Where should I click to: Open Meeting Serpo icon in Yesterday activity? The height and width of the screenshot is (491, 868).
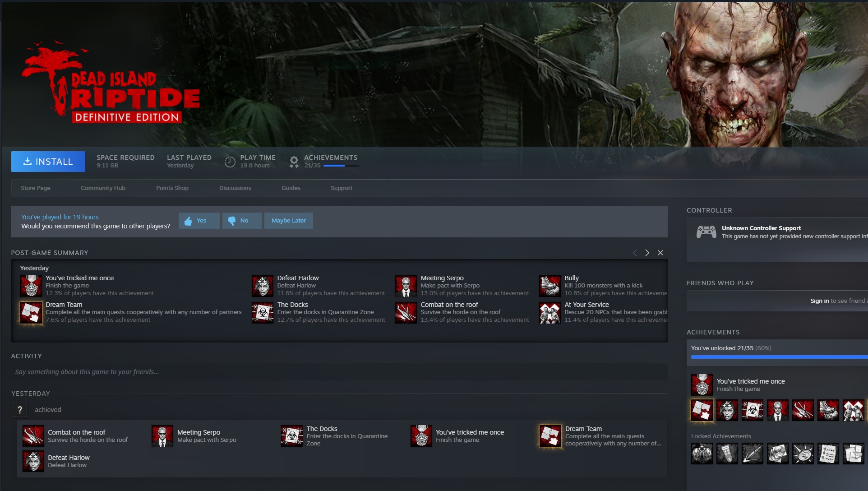(x=162, y=436)
